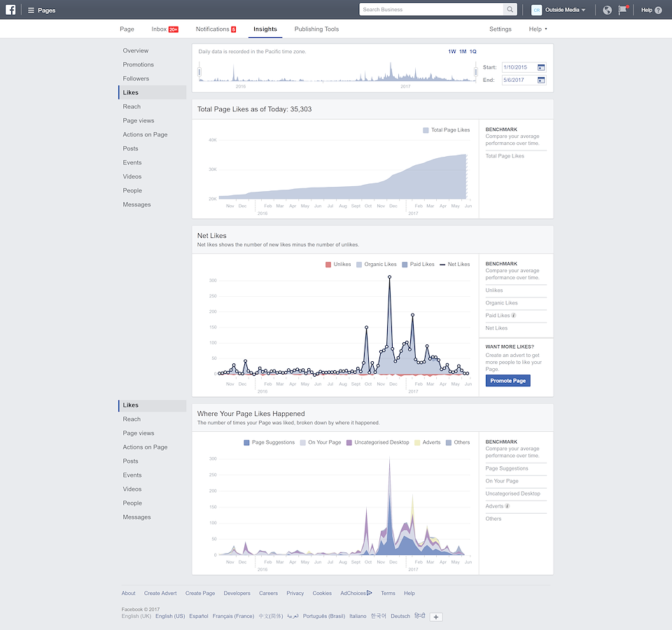Select Reach in the top sidebar
This screenshot has width=672, height=630.
132,106
